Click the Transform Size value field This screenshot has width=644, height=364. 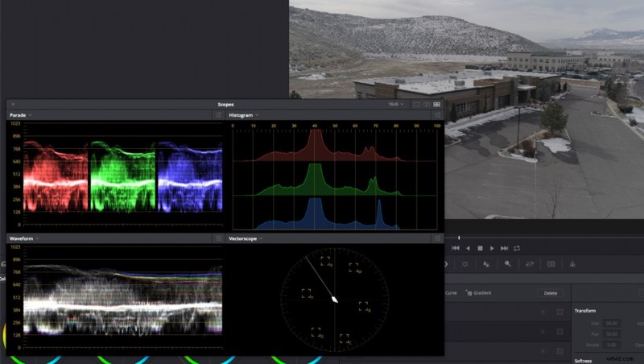pos(612,323)
